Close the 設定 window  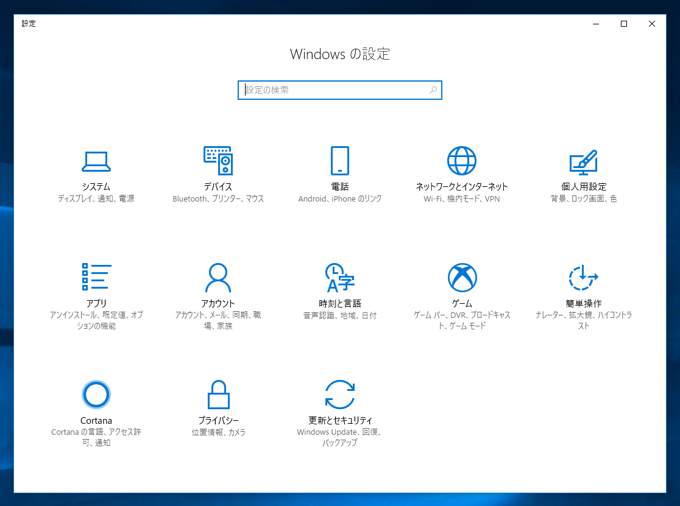coord(652,24)
